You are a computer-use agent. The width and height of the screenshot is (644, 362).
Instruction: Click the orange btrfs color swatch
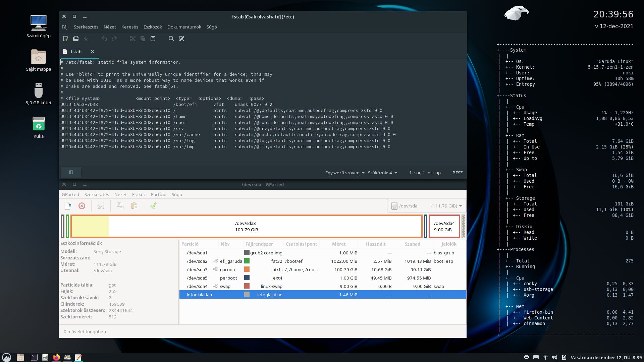247,269
